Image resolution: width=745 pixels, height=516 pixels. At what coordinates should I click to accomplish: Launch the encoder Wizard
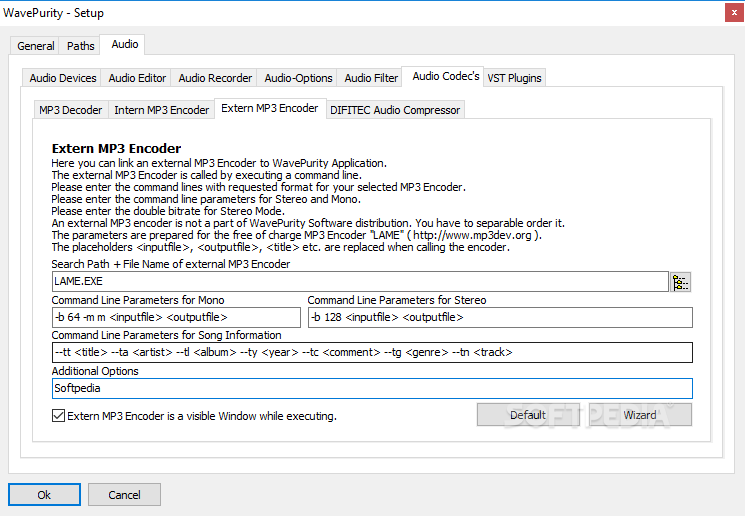tap(640, 415)
